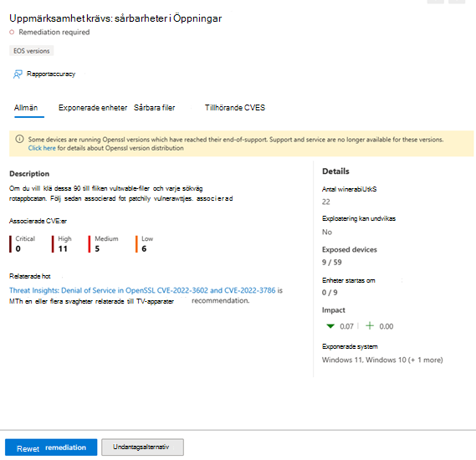
Task: Select the Medium CVE count of 5
Action: [97, 248]
